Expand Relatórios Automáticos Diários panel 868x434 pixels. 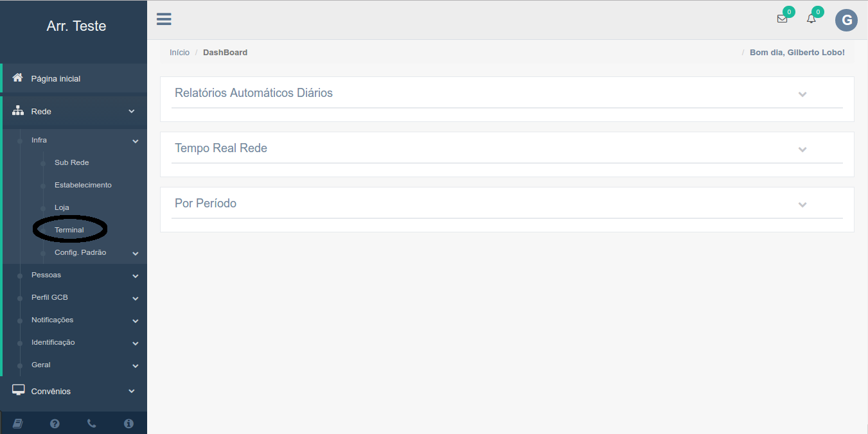click(x=802, y=94)
